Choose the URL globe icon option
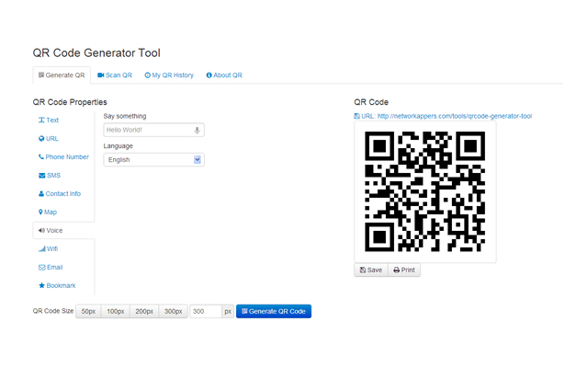This screenshot has width=588, height=368. 41,139
